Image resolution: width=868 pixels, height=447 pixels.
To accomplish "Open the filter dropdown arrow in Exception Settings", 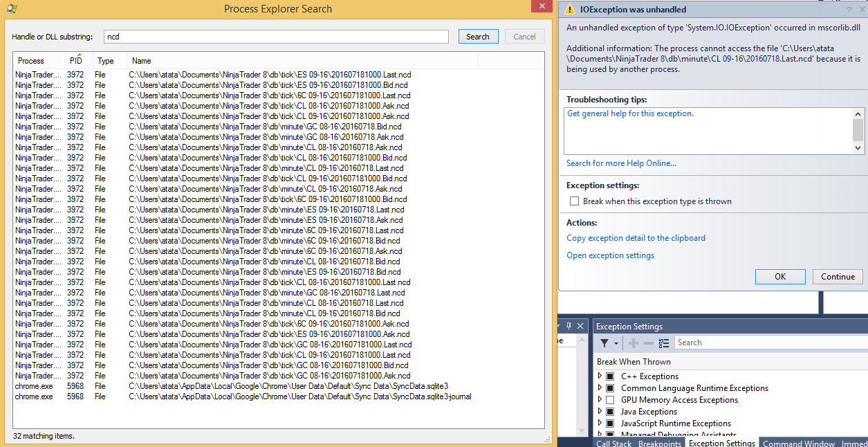I will click(616, 343).
